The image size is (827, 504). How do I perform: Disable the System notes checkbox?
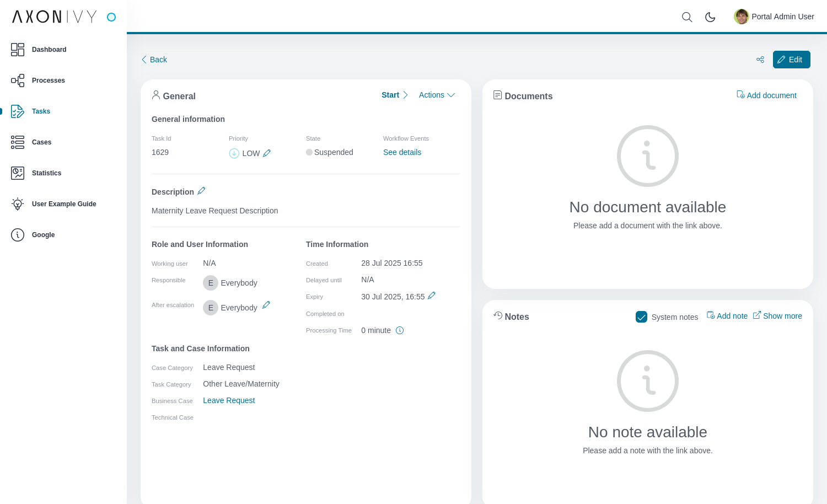(641, 317)
